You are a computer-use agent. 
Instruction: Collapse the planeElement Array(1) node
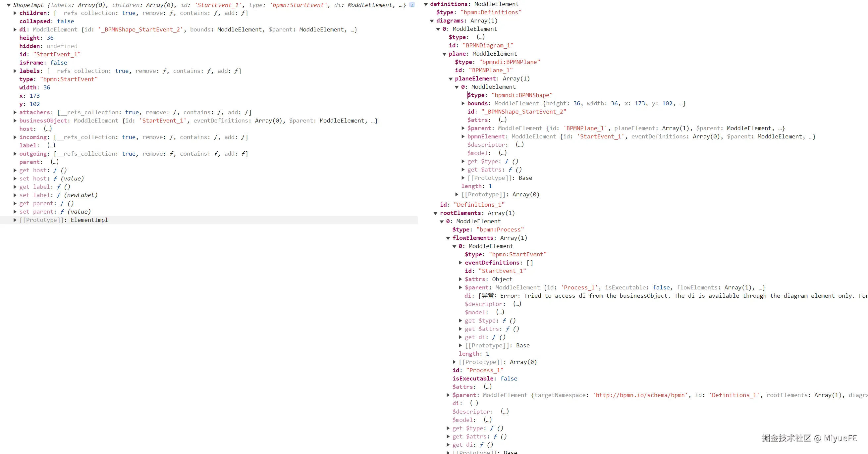click(451, 79)
